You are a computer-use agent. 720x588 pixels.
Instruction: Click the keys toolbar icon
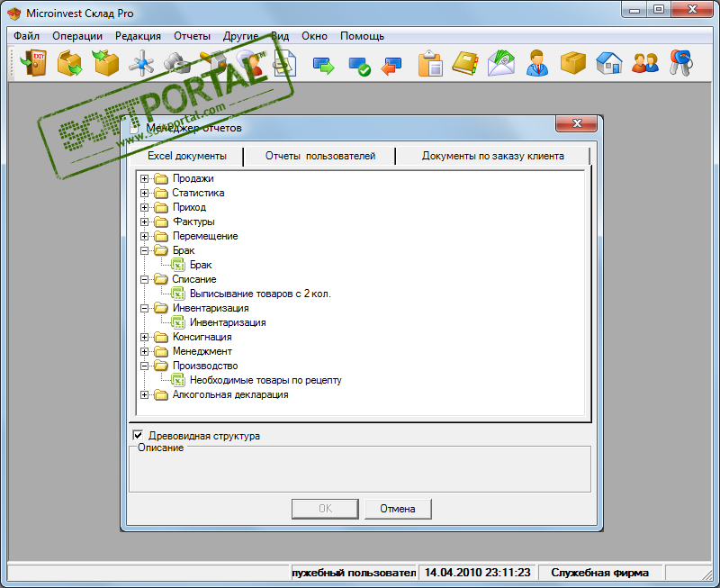click(681, 63)
